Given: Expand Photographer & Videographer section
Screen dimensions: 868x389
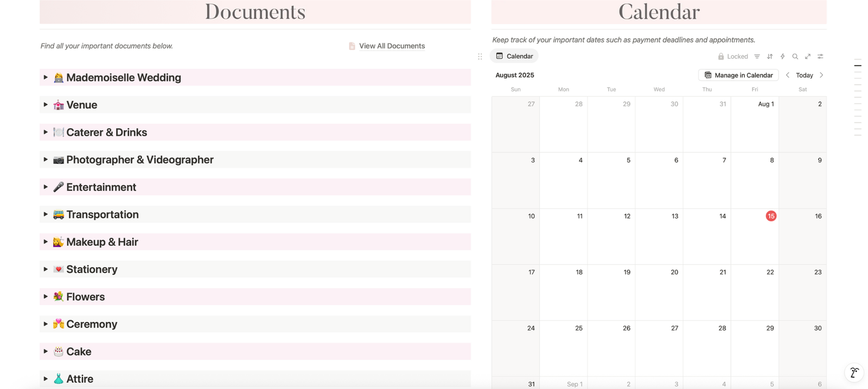Looking at the screenshot, I should 46,160.
